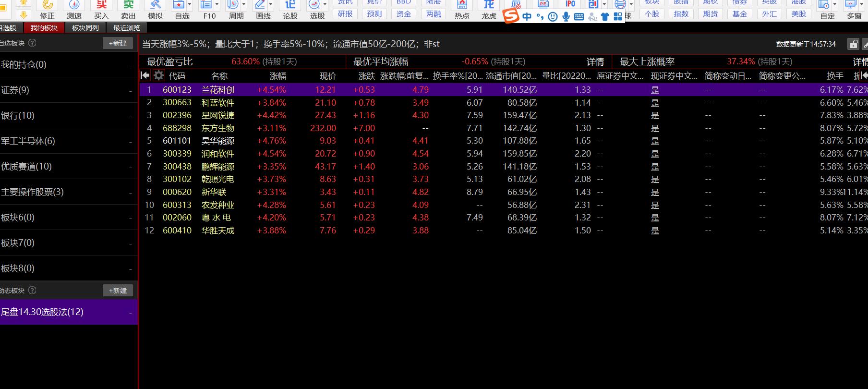
Task: Open 优质赛道(10) block
Action: (69, 166)
